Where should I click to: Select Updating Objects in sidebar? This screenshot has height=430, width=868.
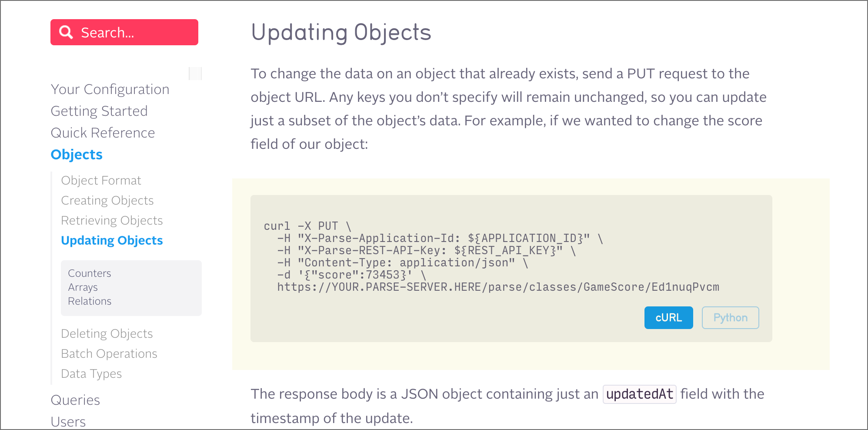click(x=112, y=240)
